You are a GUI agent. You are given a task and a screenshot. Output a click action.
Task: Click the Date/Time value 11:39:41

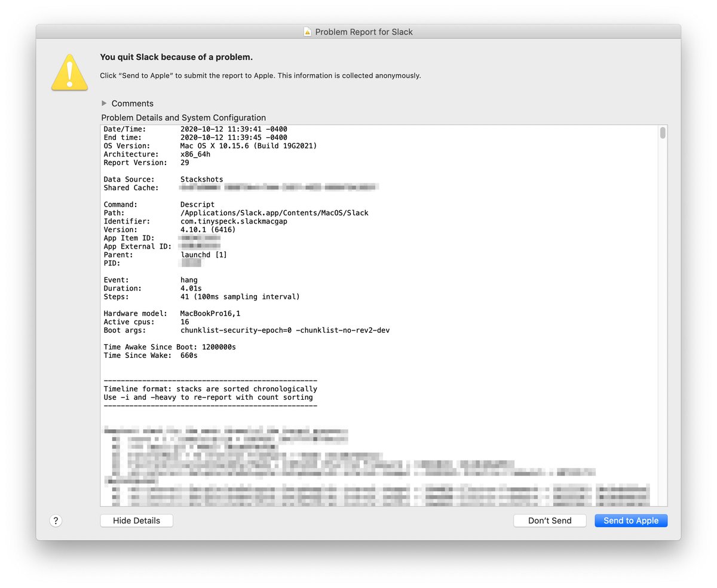click(x=234, y=129)
